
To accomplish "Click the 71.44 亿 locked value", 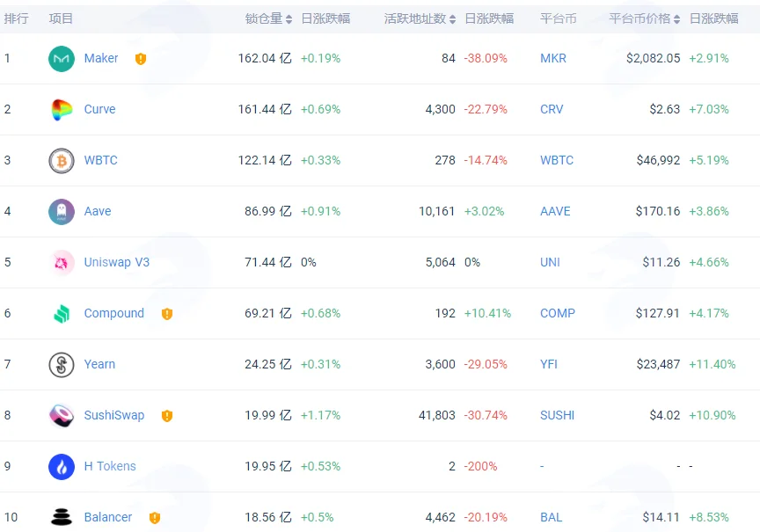I will coord(268,262).
